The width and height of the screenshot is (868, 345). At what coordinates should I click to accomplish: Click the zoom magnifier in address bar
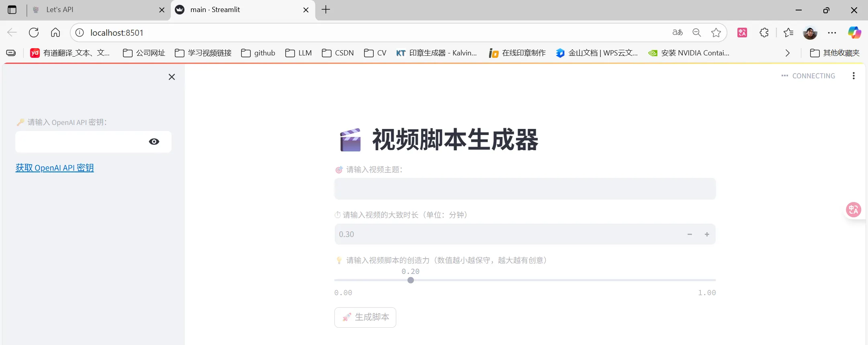pyautogui.click(x=697, y=33)
